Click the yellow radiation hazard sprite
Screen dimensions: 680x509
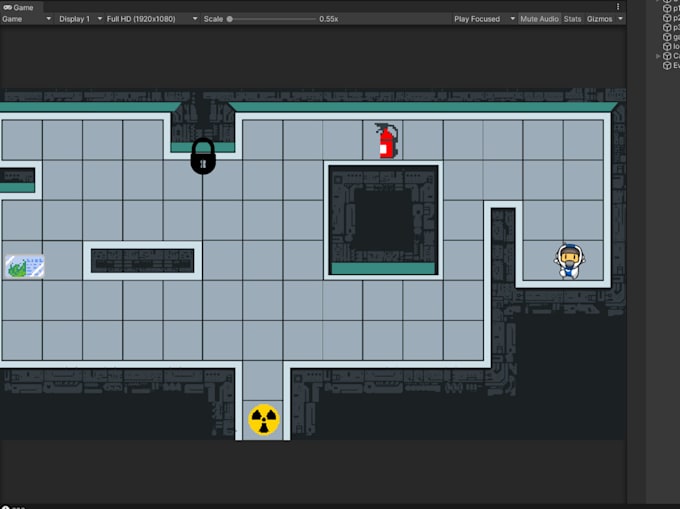(264, 420)
